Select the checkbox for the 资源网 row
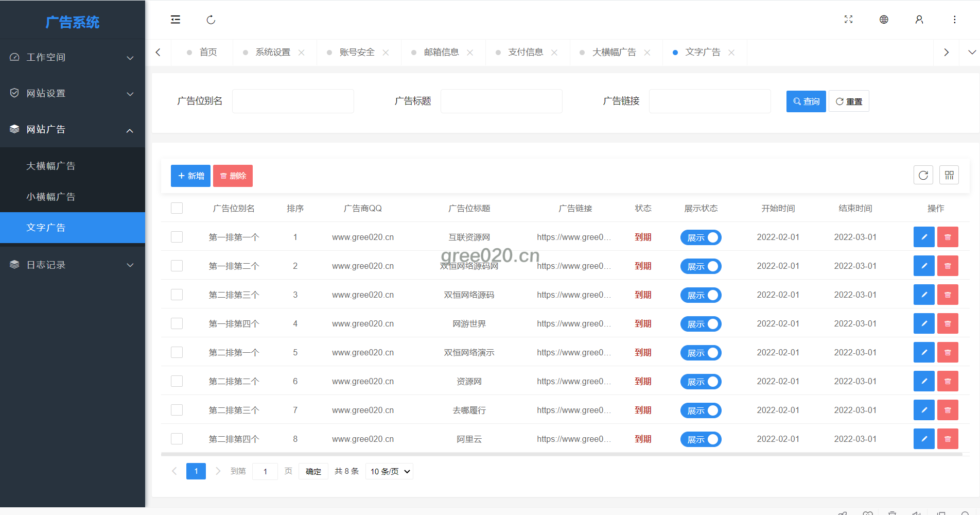Image resolution: width=980 pixels, height=515 pixels. coord(177,381)
